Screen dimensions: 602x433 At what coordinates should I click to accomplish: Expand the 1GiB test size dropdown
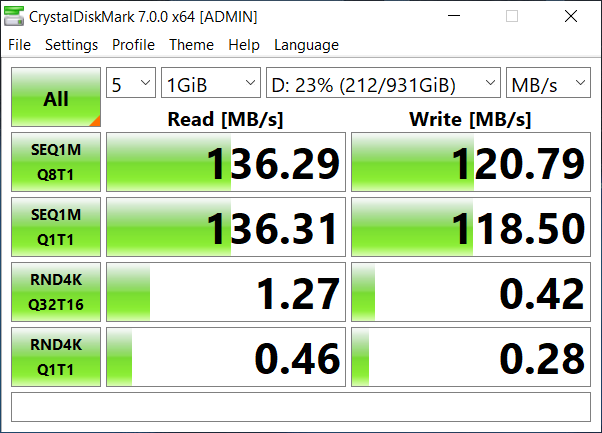tap(211, 83)
